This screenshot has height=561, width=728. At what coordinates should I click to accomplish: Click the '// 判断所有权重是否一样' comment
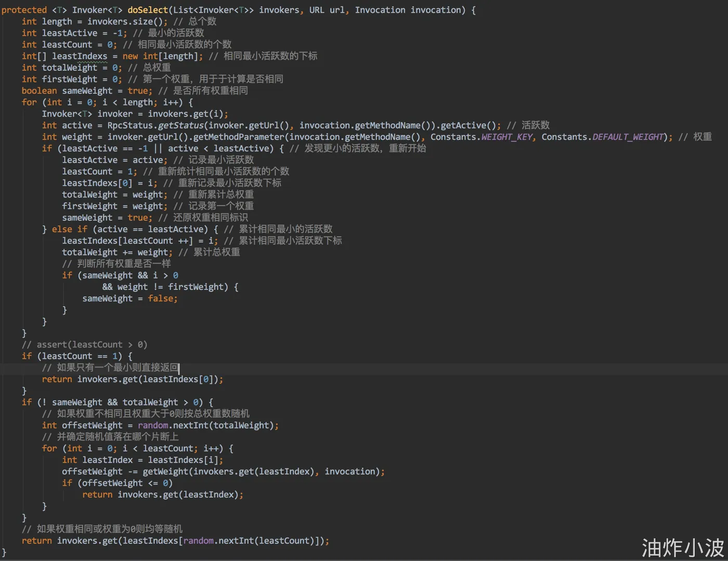(x=116, y=264)
